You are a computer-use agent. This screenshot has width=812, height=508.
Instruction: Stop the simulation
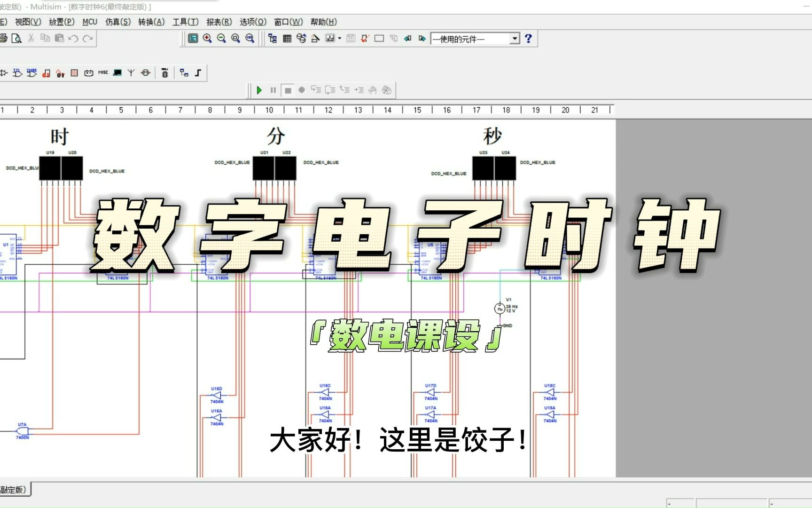(288, 90)
